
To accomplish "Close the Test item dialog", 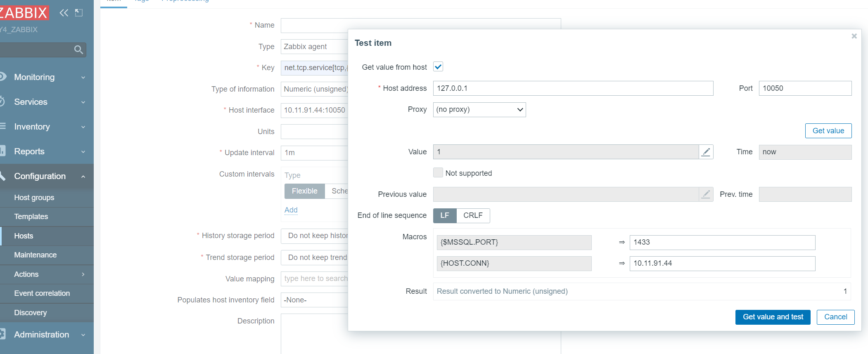I will (x=854, y=36).
